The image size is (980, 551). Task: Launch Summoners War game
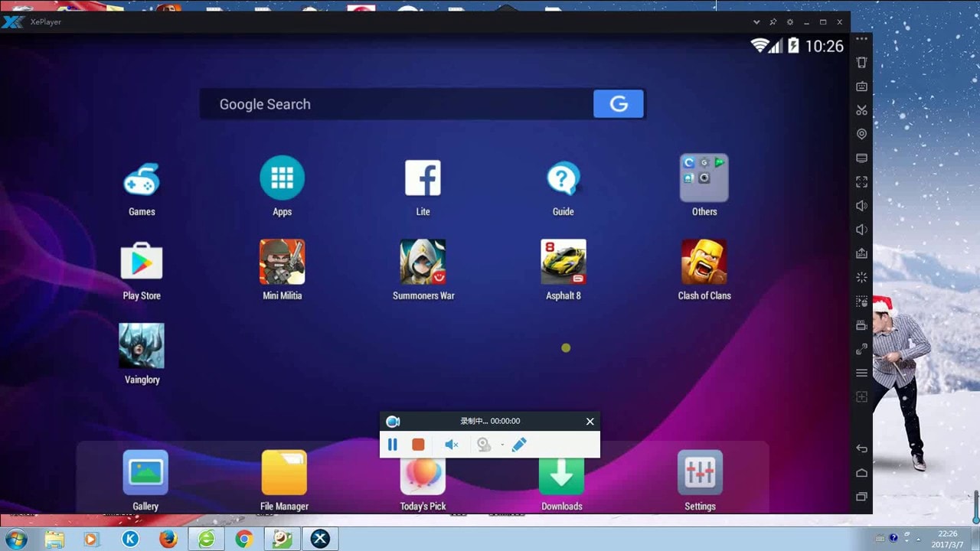coord(423,262)
